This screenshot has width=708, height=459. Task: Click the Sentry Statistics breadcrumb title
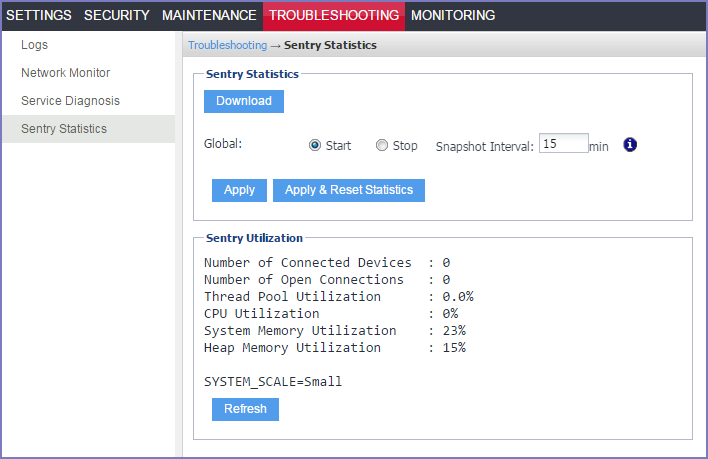click(330, 45)
